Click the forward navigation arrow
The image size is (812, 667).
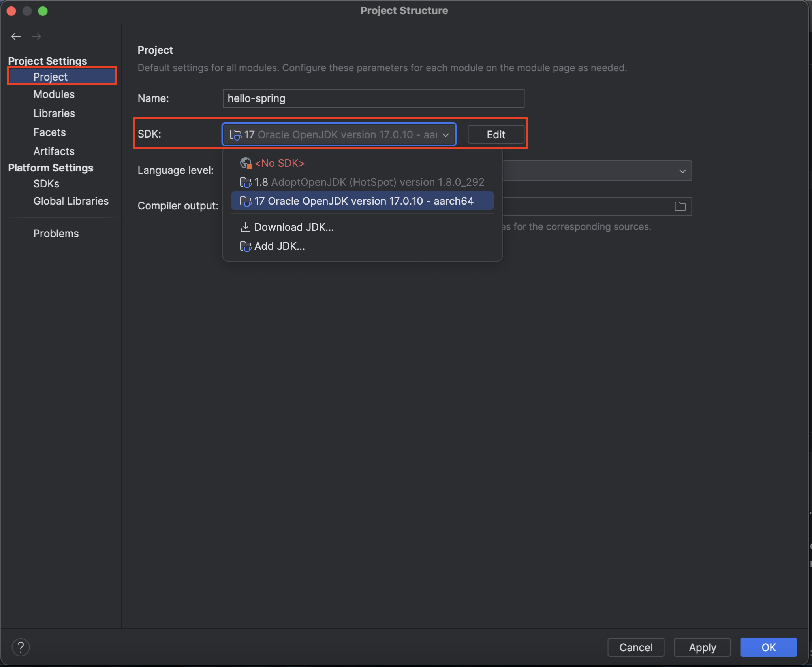coord(37,36)
